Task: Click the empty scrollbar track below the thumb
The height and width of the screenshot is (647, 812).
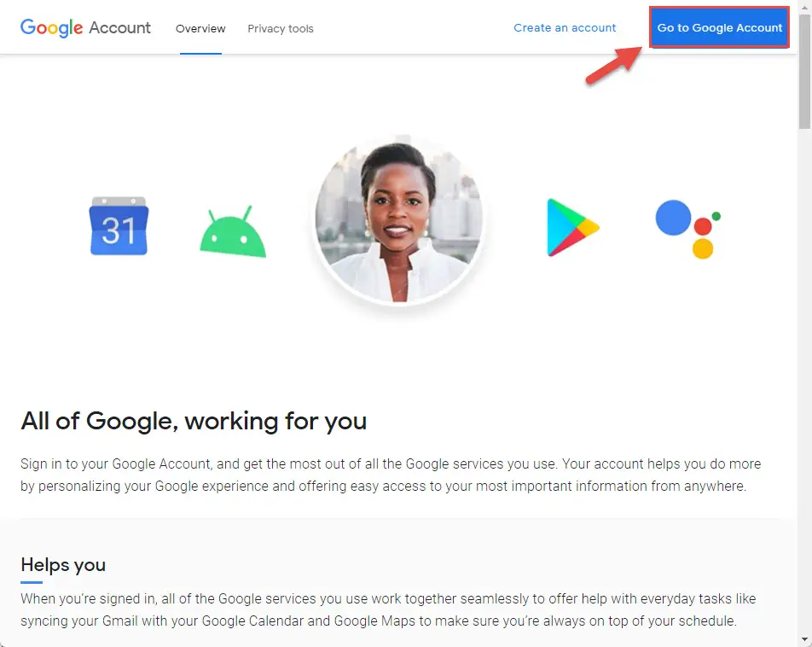Action: (x=805, y=381)
